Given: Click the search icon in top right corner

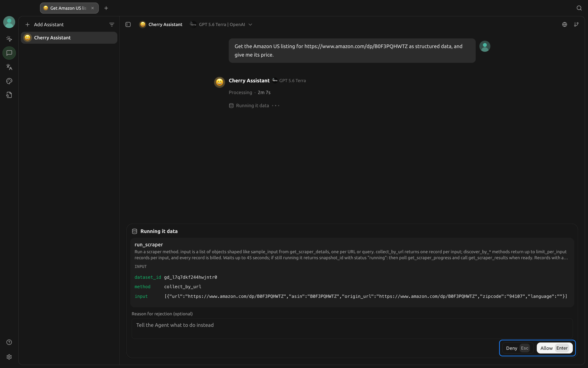Looking at the screenshot, I should pyautogui.click(x=579, y=8).
